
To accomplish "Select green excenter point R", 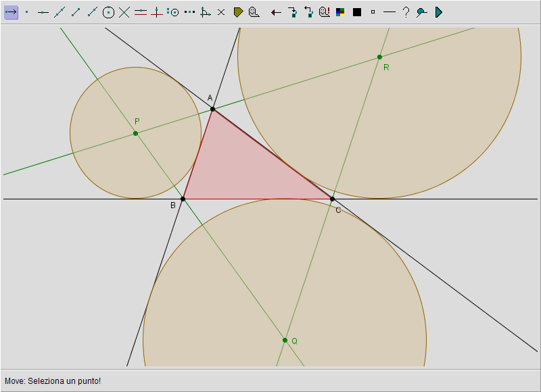I will (379, 57).
